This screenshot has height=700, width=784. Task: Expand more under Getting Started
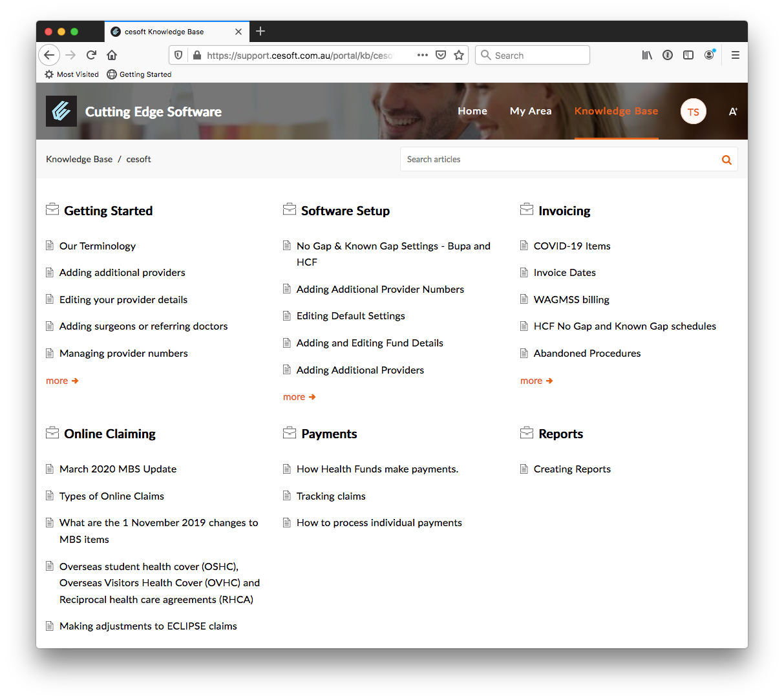click(x=62, y=381)
